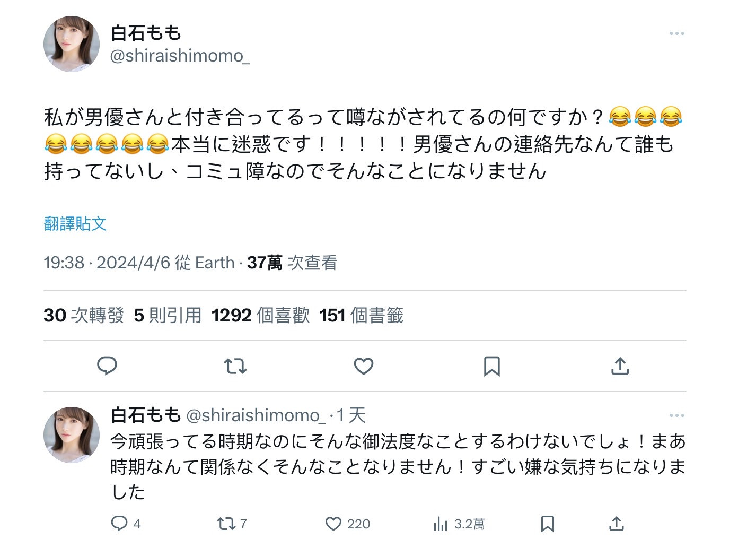Screen dimensions: 756x539
Task: View analytics showing 3.2萬 views
Action: 441,524
